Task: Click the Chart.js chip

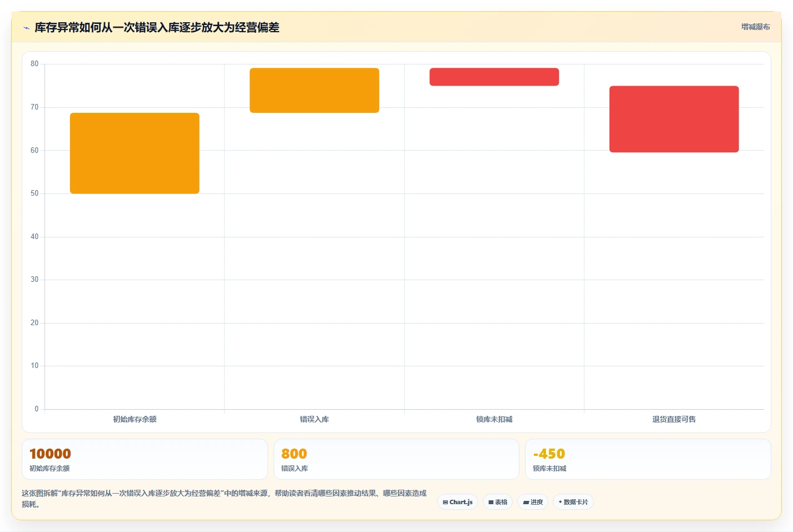Action: 458,502
